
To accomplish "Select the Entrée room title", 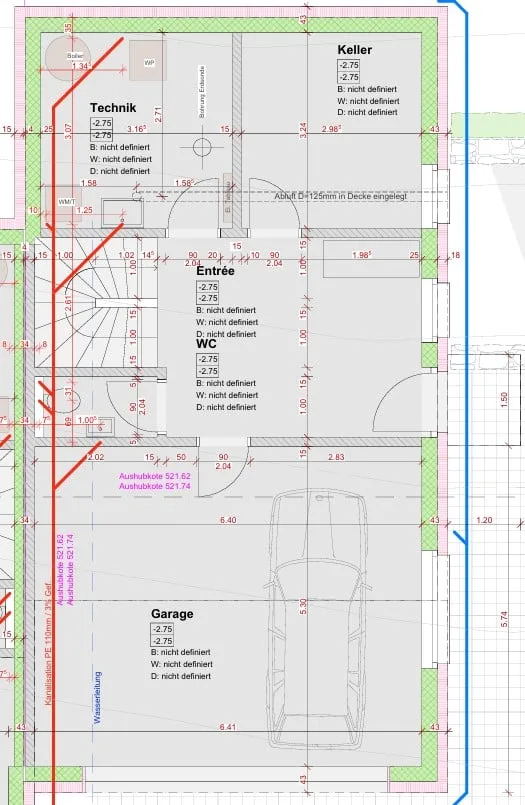I will click(216, 271).
